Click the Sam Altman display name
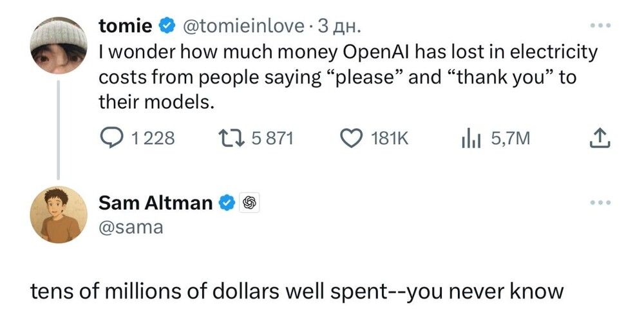Viewport: 644px width, 323px height. [155, 203]
